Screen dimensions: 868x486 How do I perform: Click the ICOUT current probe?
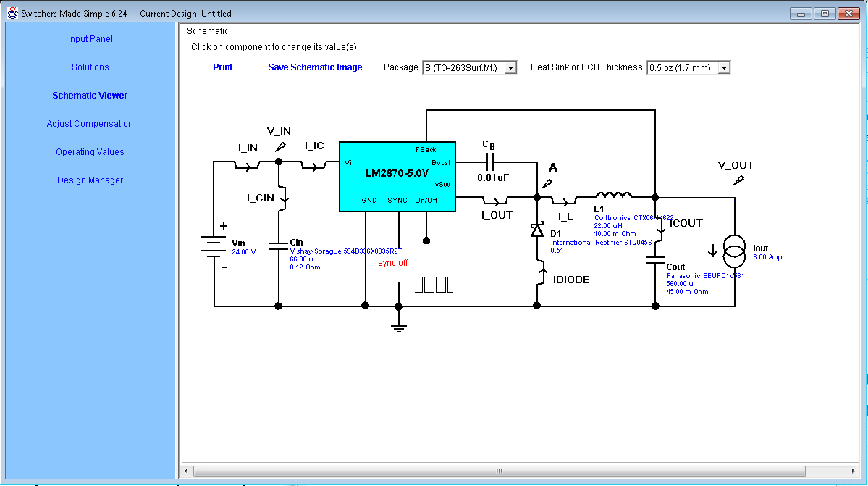click(x=660, y=228)
